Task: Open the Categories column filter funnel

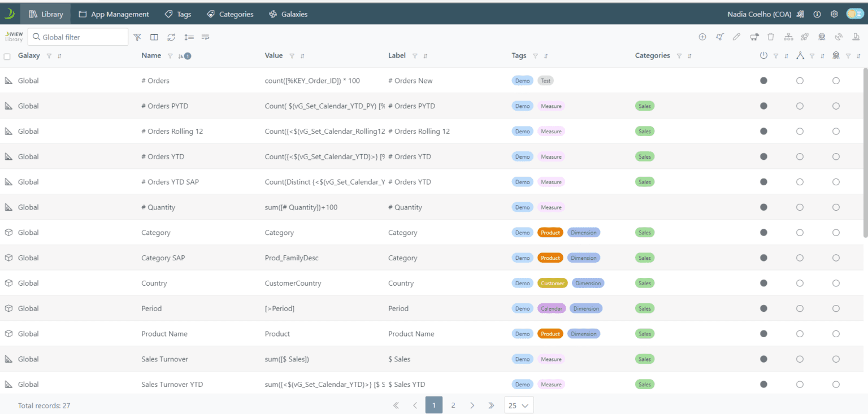Action: pos(679,56)
